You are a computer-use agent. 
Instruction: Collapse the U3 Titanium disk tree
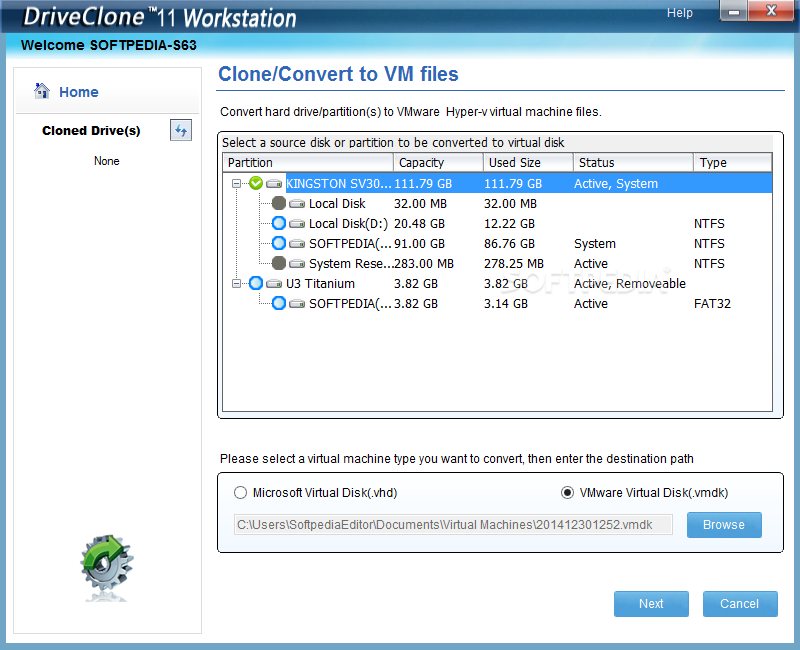(x=236, y=283)
